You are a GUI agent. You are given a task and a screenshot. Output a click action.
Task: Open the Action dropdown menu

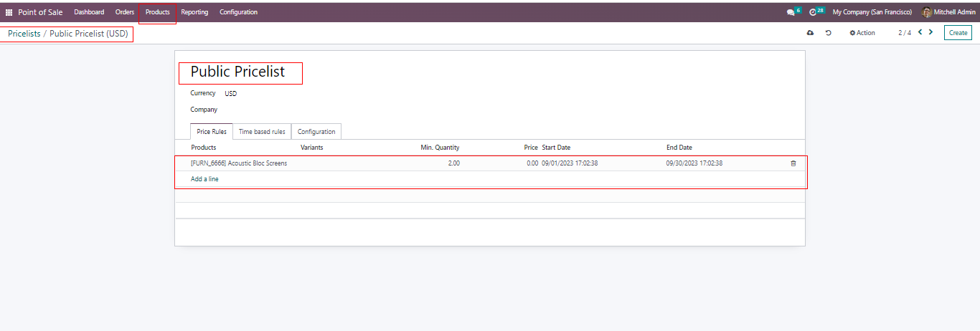click(x=862, y=33)
